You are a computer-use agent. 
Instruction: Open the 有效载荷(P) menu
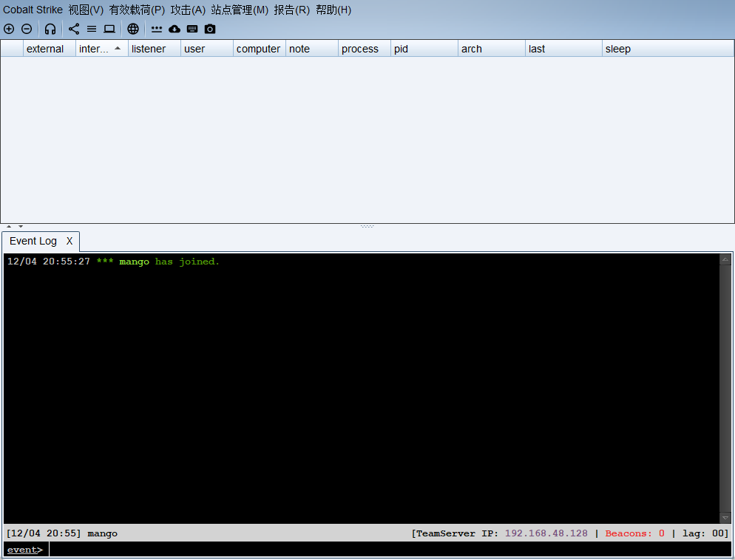click(137, 10)
